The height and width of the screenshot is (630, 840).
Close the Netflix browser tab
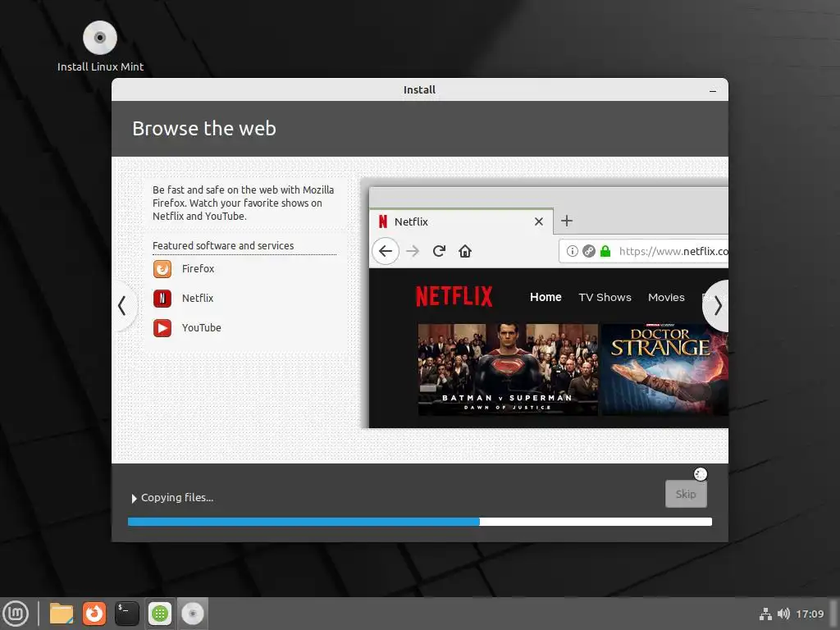(x=539, y=221)
